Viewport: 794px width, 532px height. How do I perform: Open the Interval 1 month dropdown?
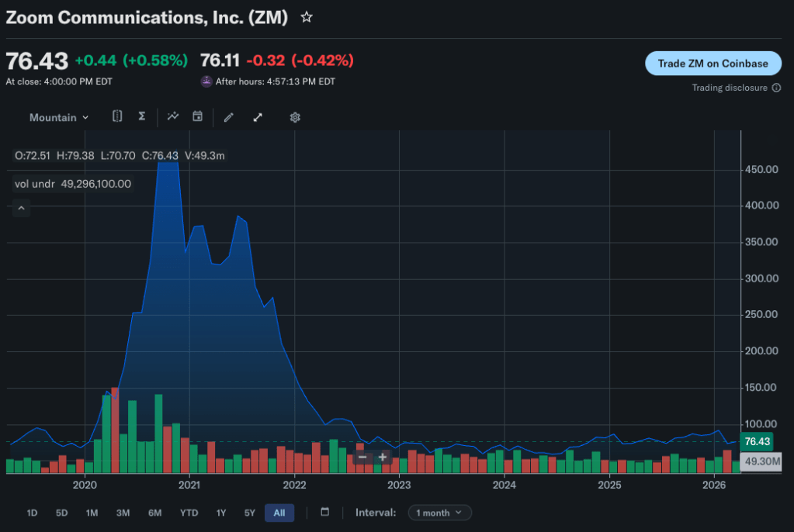click(x=439, y=513)
